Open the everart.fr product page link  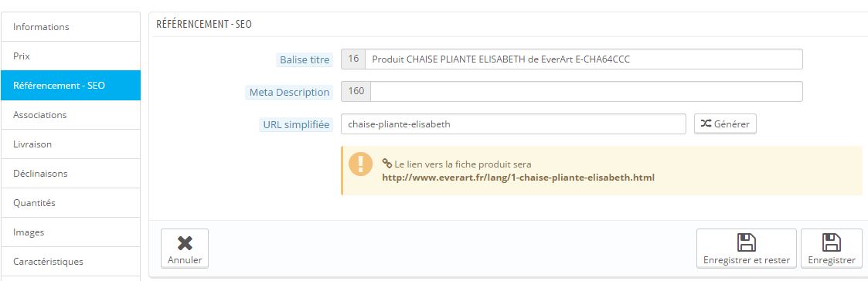click(x=518, y=178)
